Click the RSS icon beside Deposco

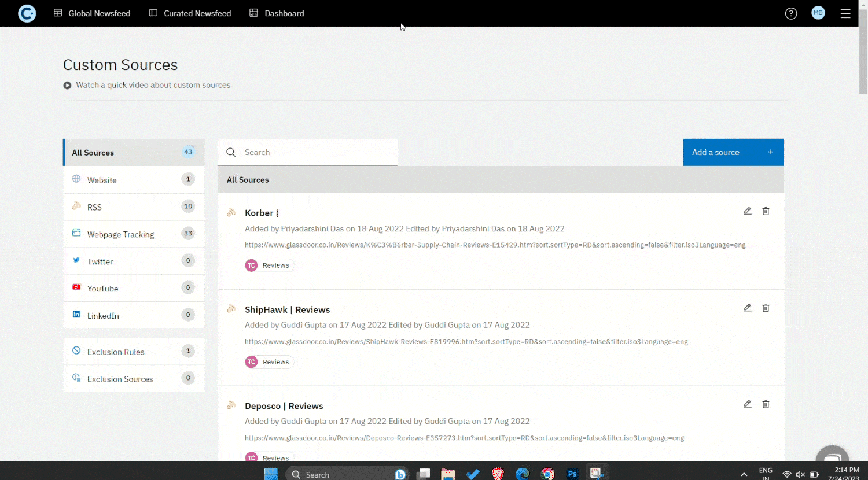pos(231,405)
